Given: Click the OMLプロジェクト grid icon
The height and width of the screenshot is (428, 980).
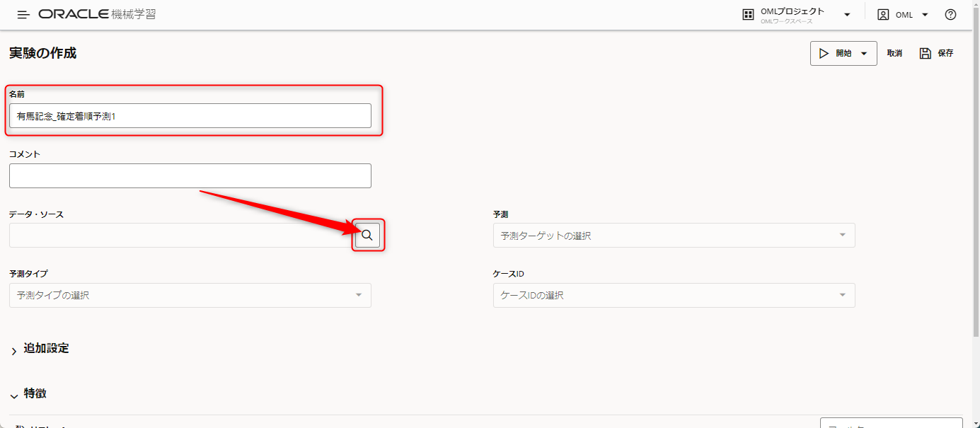Looking at the screenshot, I should 748,15.
